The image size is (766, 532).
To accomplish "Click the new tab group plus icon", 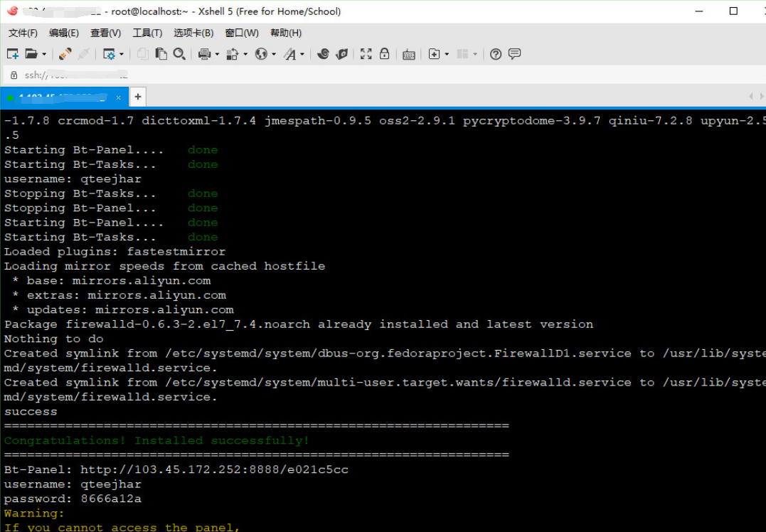I will click(x=434, y=54).
